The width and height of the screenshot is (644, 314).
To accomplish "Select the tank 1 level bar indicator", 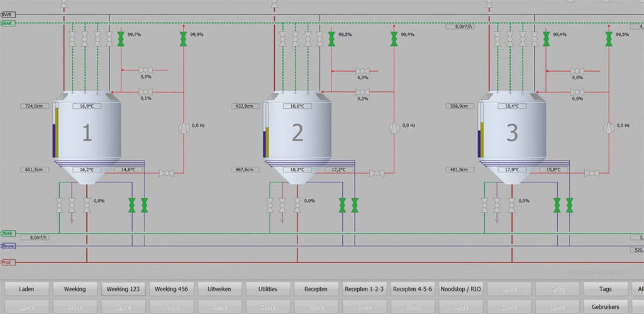I will click(x=55, y=130).
